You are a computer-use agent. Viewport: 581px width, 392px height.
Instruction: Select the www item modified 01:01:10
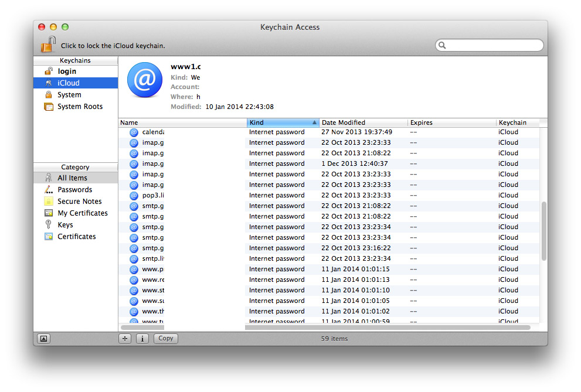click(x=329, y=290)
